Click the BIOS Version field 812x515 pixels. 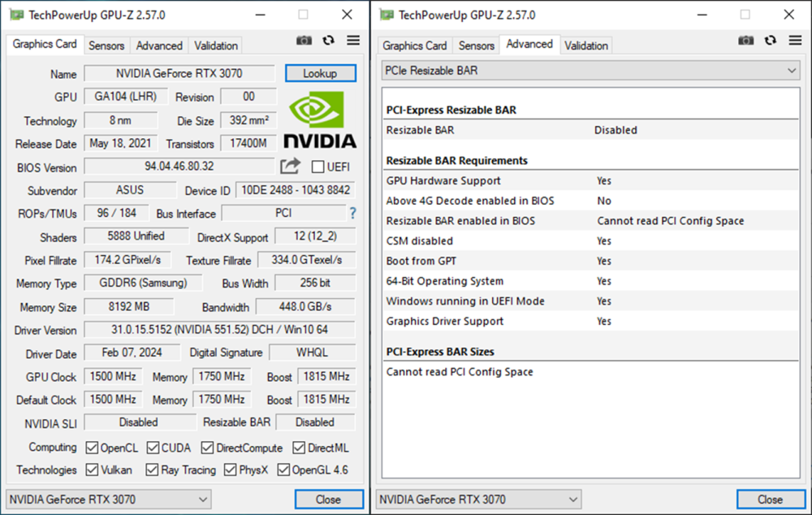[x=179, y=167]
